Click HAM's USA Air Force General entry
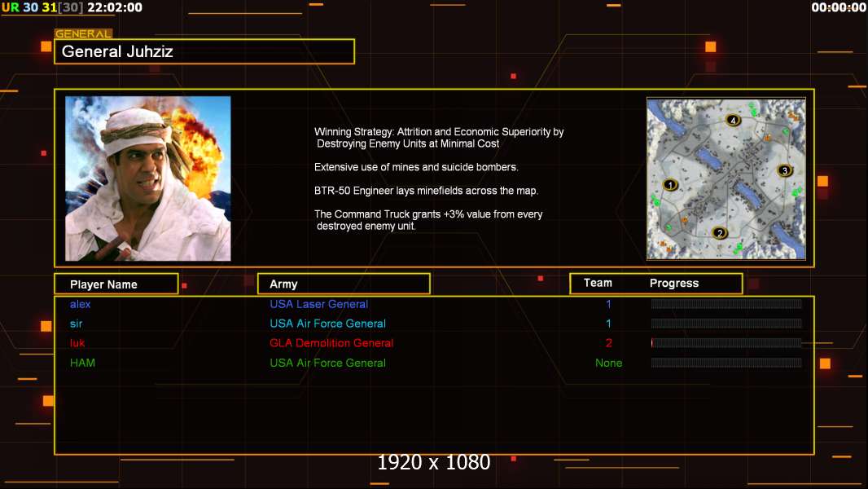868x489 pixels. click(327, 363)
